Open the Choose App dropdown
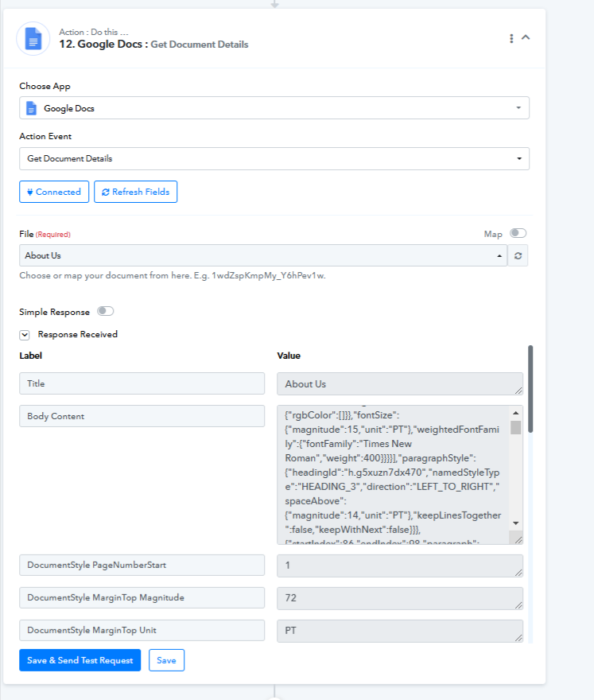The height and width of the screenshot is (700, 594). pyautogui.click(x=274, y=108)
